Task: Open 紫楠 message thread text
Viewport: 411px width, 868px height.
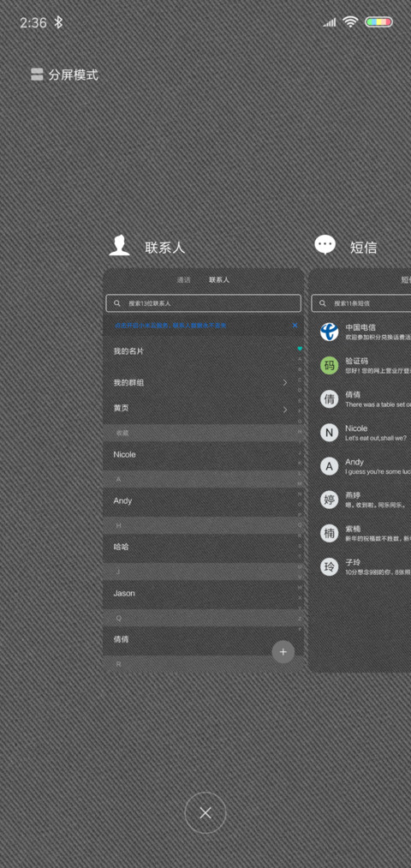Action: 378,534
